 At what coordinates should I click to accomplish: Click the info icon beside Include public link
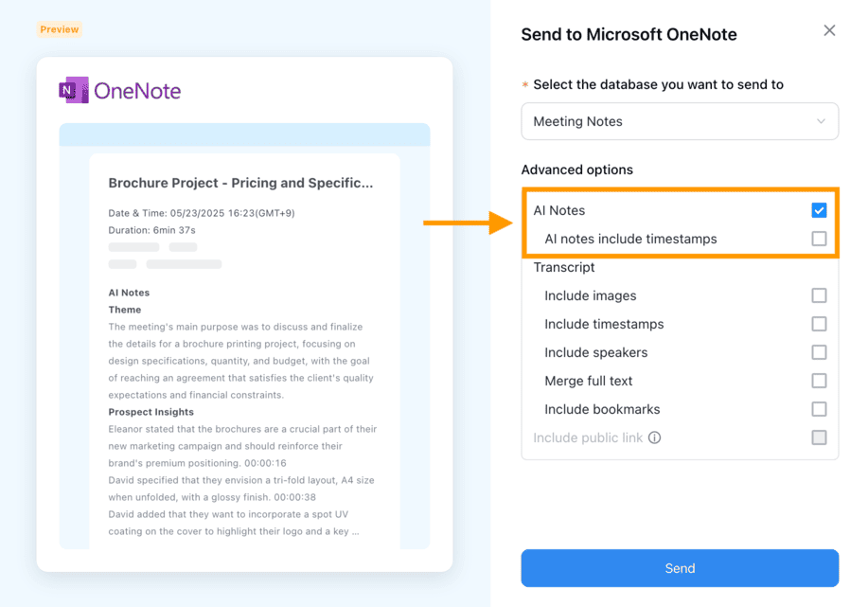654,437
